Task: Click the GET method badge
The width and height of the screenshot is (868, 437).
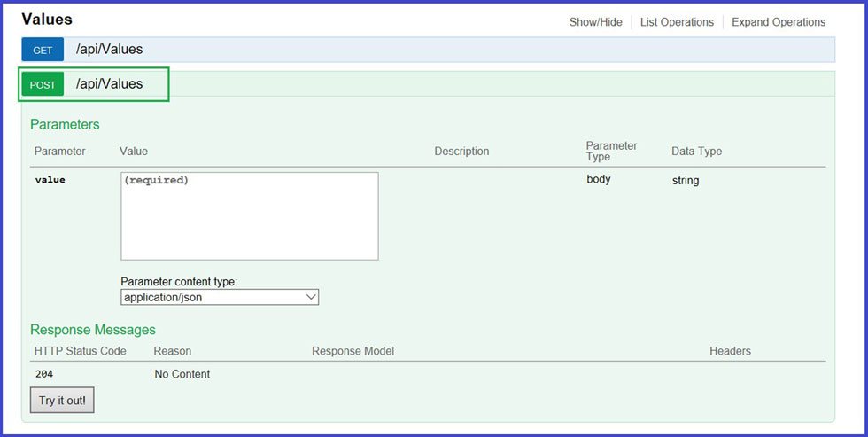Action: pyautogui.click(x=43, y=50)
